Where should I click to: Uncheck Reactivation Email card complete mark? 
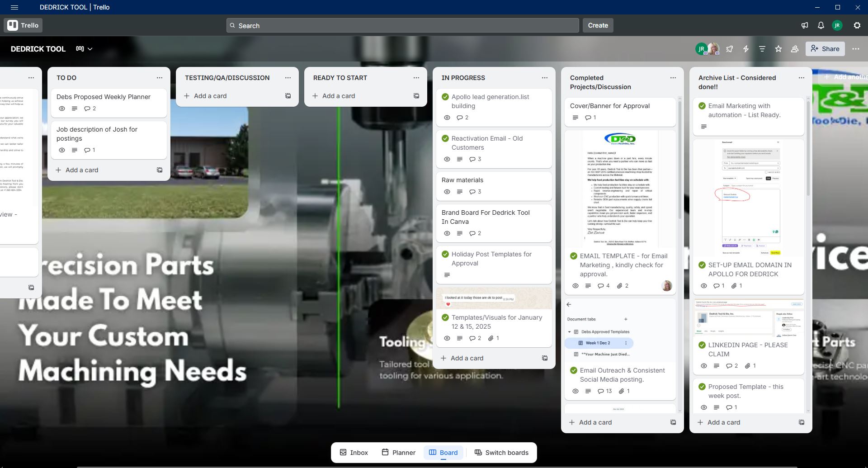[x=445, y=138]
